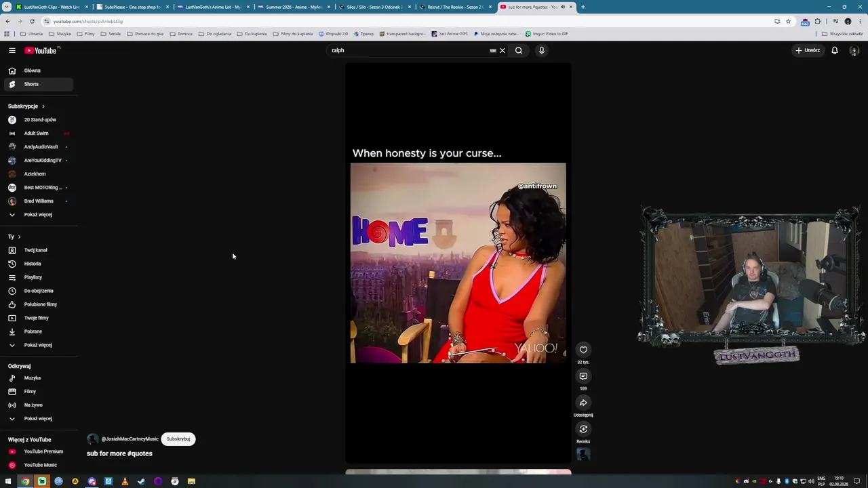The width and height of the screenshot is (868, 488).
Task: Browse Na żywo live streams
Action: [37, 405]
